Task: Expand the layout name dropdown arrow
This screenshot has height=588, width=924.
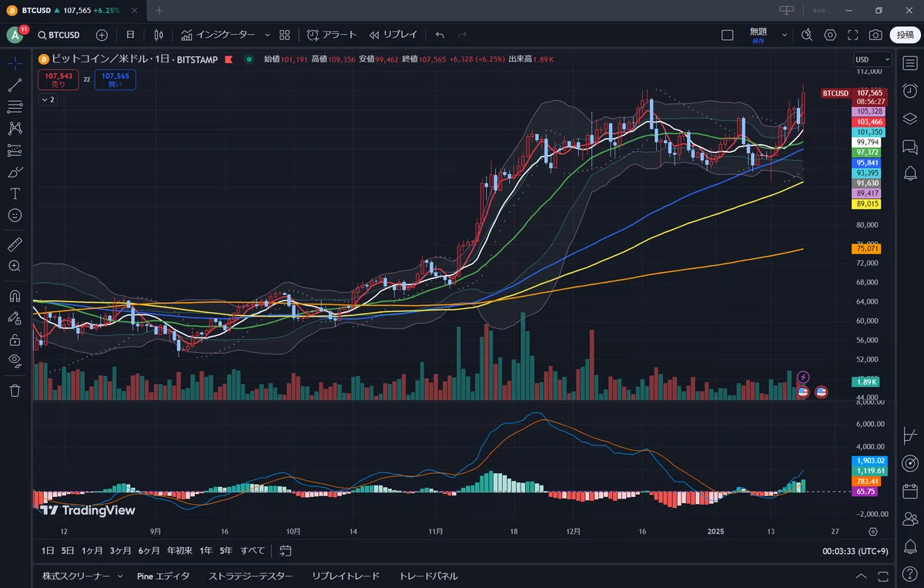Action: (785, 35)
